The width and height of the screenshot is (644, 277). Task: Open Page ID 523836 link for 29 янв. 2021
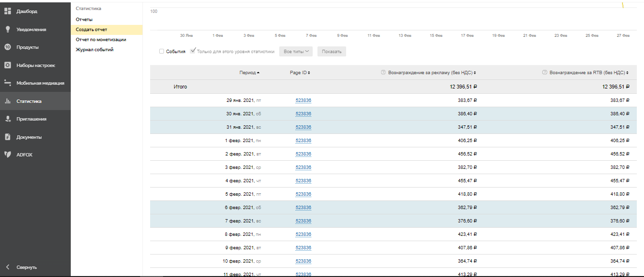[x=303, y=100]
